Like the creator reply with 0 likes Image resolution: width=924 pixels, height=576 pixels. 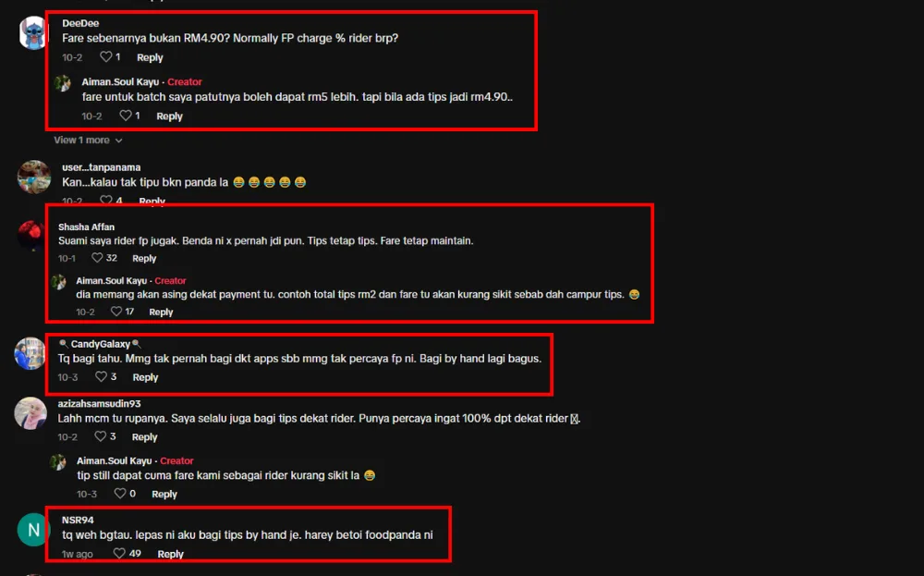click(119, 493)
